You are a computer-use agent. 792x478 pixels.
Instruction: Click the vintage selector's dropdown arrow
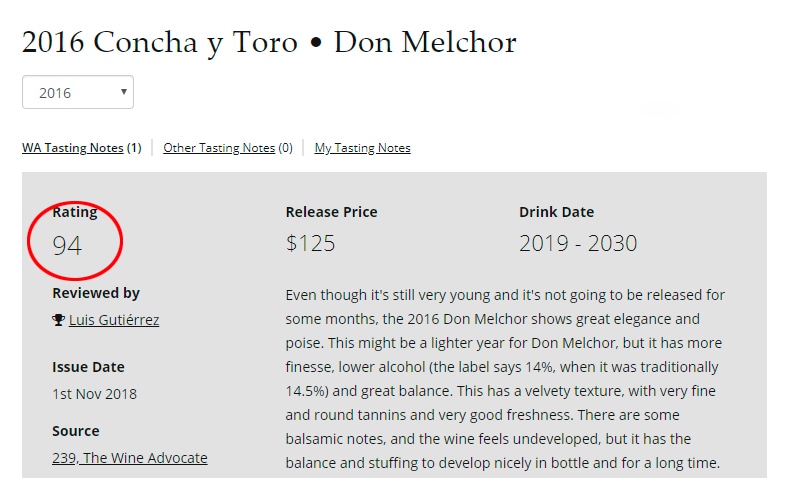[x=124, y=92]
